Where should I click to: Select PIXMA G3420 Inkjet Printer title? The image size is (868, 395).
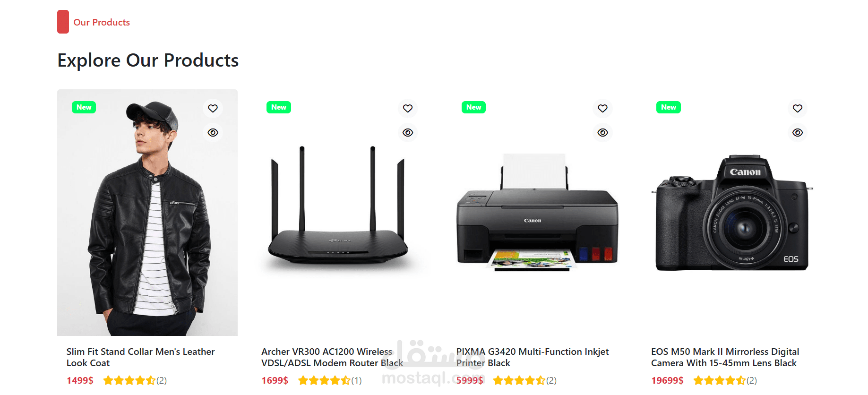(532, 357)
